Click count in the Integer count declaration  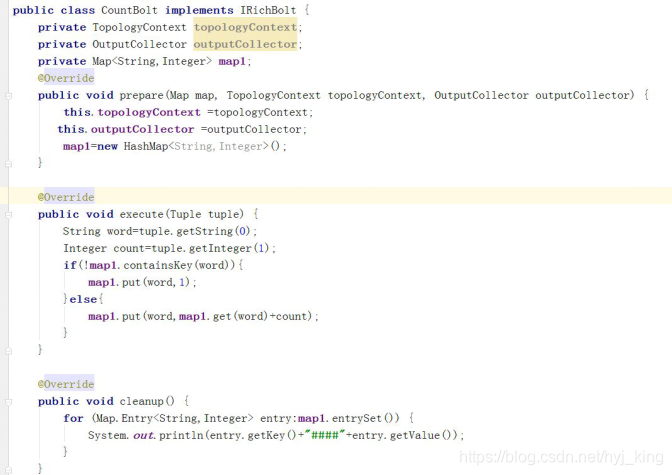(x=129, y=249)
